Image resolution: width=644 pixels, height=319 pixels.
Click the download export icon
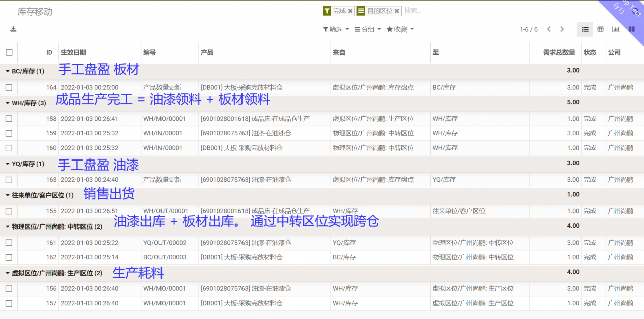click(x=13, y=29)
